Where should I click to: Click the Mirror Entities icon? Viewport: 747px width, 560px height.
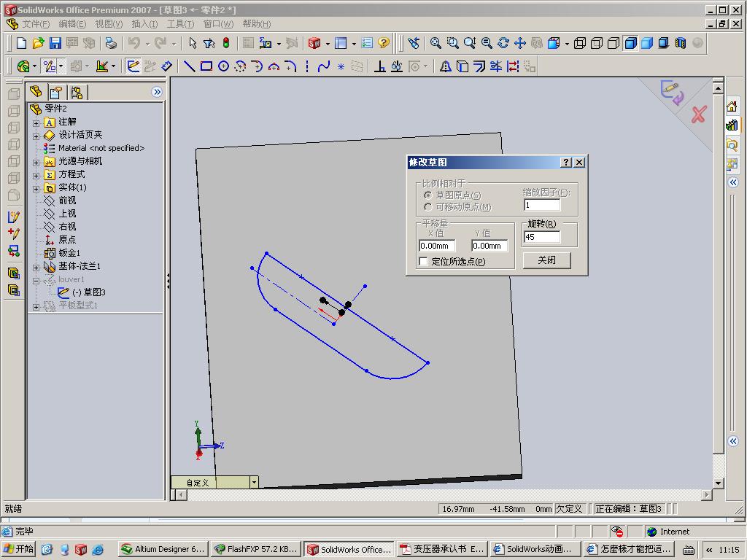click(446, 66)
